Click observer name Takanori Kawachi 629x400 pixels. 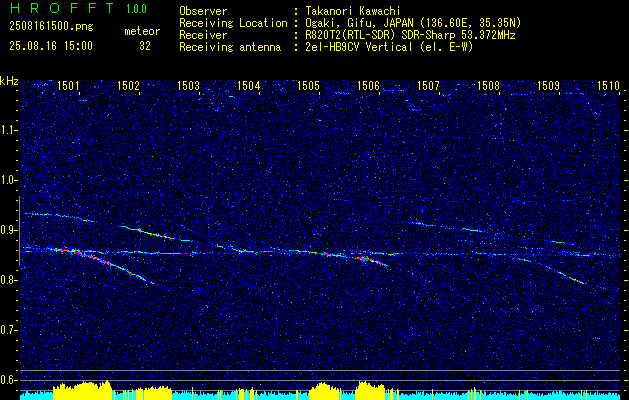coord(352,11)
